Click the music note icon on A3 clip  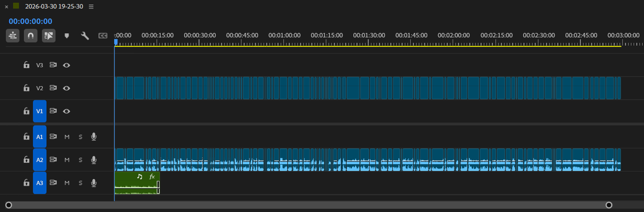[140, 176]
